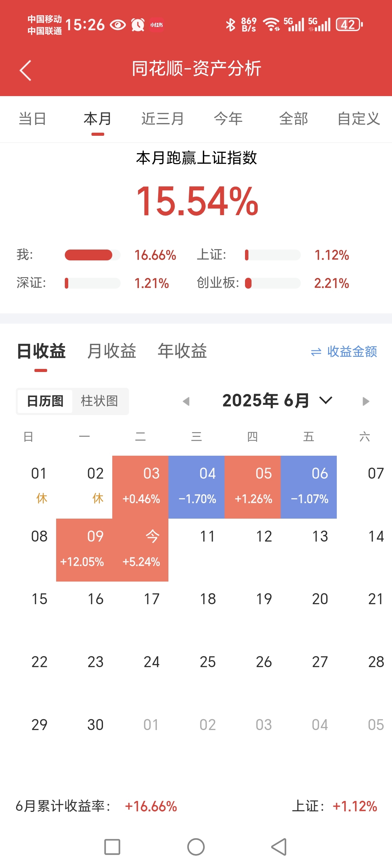
Task: Tap Android home circle button
Action: click(196, 847)
